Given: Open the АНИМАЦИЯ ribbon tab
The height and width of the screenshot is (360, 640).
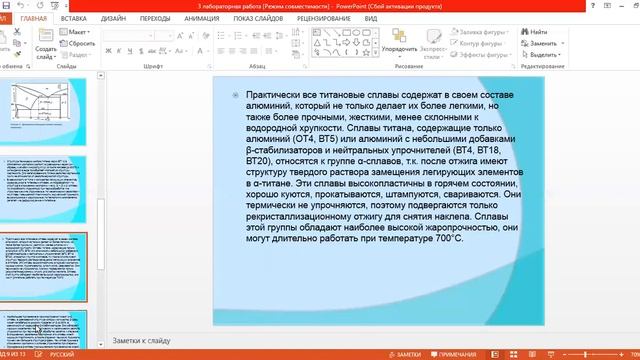Looking at the screenshot, I should [x=202, y=18].
